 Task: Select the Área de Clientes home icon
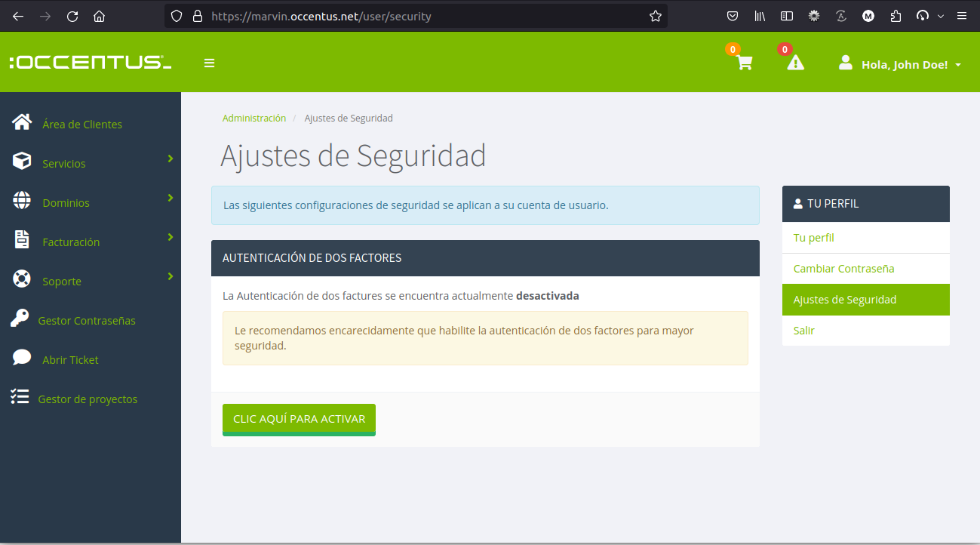point(20,121)
